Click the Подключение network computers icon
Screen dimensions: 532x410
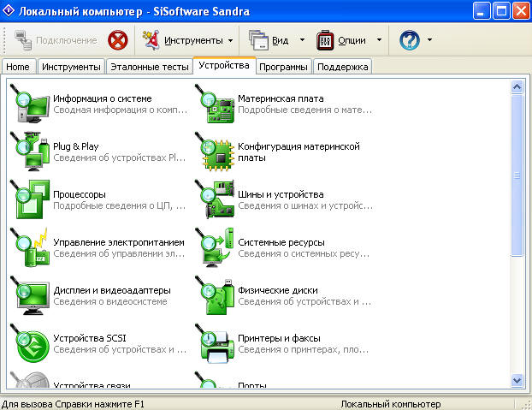[23, 40]
